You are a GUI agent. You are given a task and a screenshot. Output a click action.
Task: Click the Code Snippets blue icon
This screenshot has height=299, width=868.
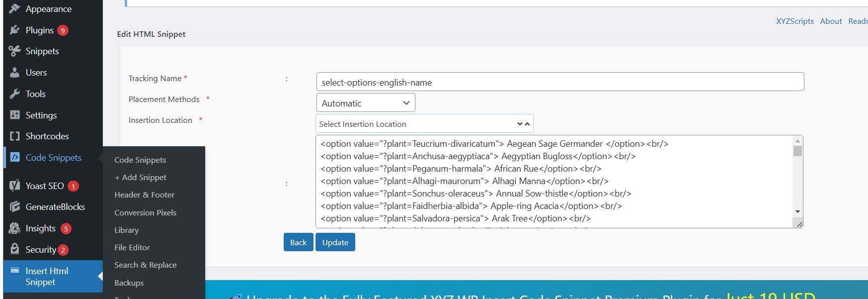(15, 158)
